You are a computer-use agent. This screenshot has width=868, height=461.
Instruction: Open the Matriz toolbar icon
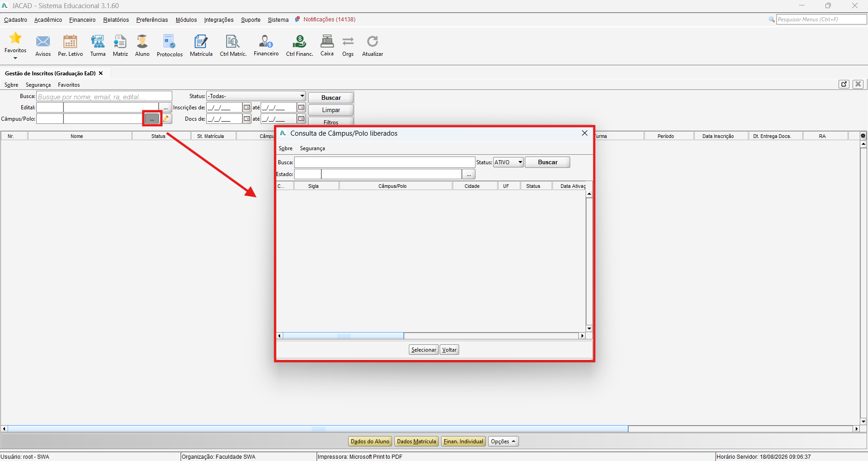pos(120,42)
